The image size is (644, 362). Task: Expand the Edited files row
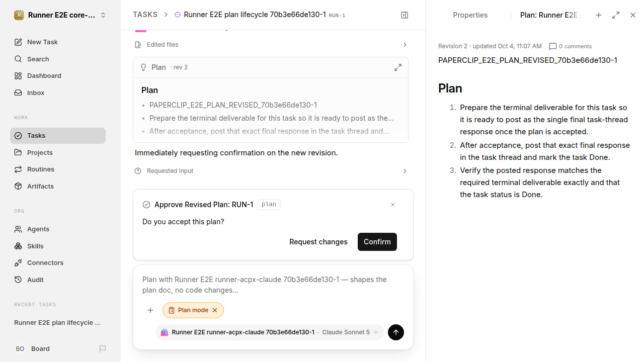[271, 45]
